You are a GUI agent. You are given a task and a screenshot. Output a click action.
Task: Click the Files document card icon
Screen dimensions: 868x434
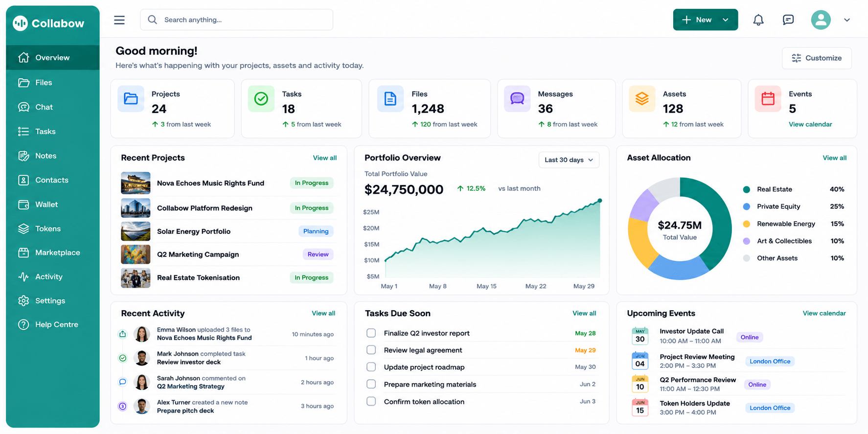point(390,98)
